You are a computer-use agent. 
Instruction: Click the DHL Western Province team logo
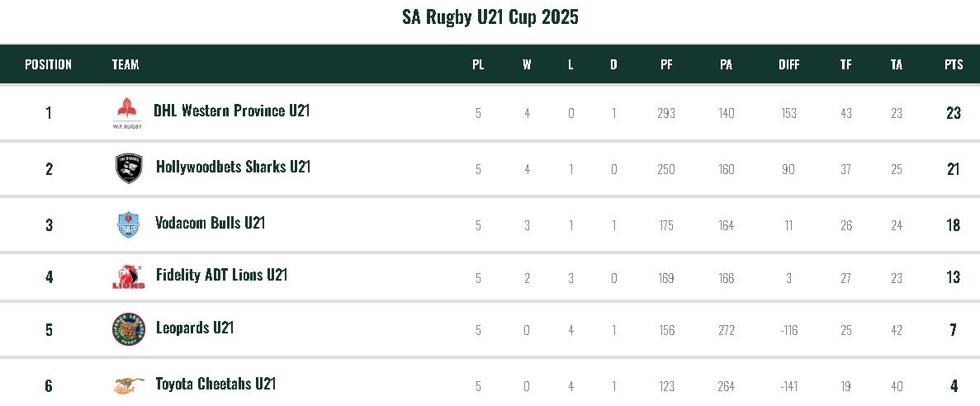127,112
